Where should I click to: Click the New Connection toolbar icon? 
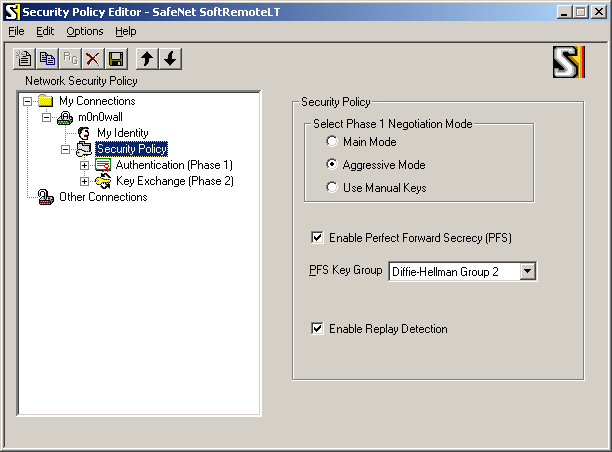coord(24,59)
